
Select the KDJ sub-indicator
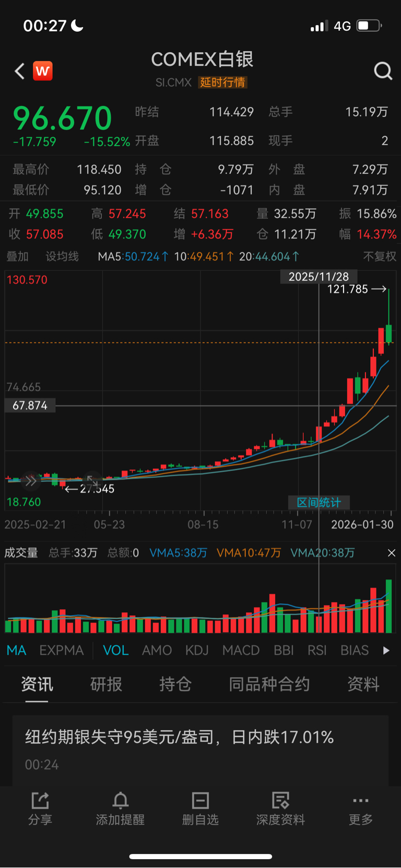pyautogui.click(x=197, y=650)
